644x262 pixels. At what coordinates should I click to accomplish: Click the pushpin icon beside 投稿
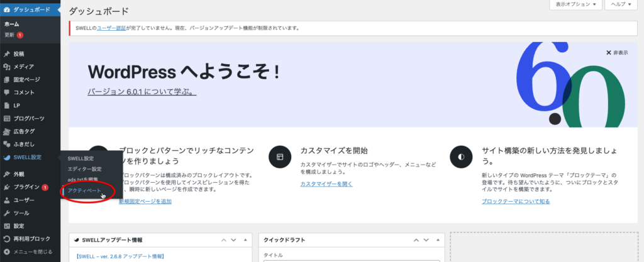(6, 53)
